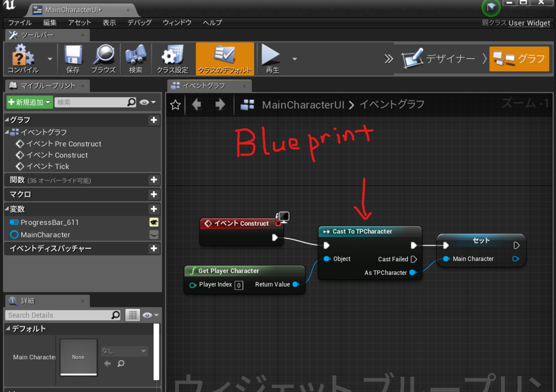Screen dimensions: 556x392
Task: Click the Find (検索) binoculars icon
Action: (x=136, y=58)
